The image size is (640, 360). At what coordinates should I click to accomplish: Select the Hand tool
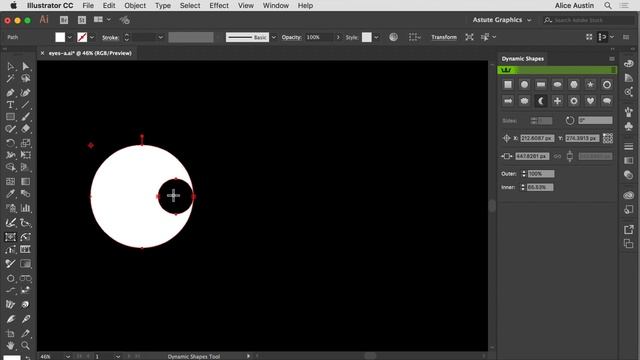[x=10, y=345]
